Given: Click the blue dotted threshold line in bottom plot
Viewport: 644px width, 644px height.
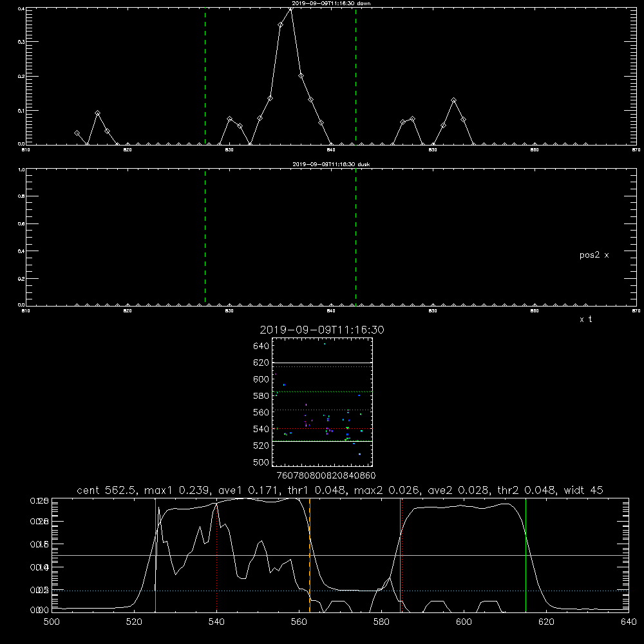Looking at the screenshot, I should point(340,591).
